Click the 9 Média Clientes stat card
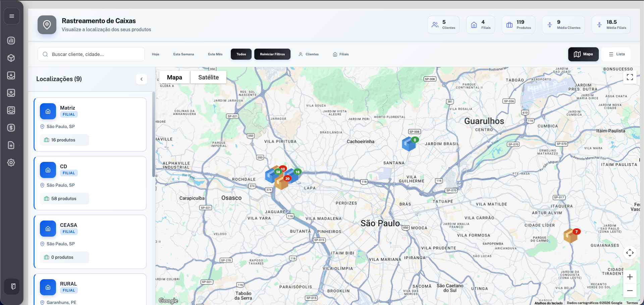The image size is (644, 305). click(563, 25)
